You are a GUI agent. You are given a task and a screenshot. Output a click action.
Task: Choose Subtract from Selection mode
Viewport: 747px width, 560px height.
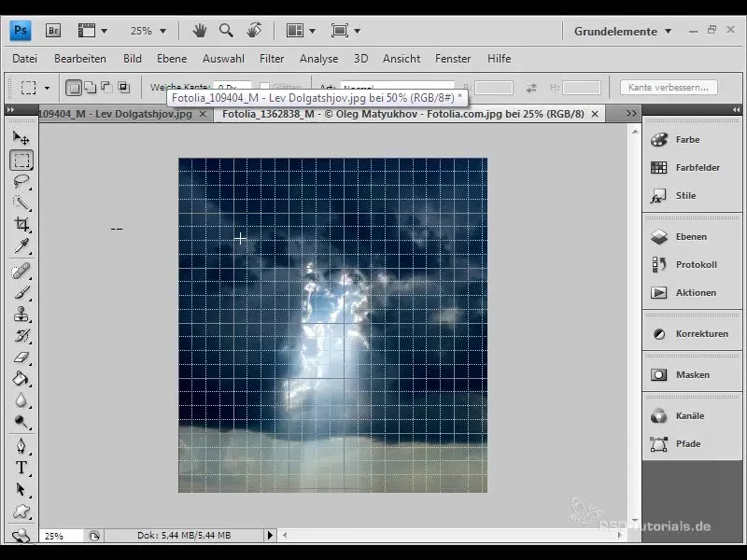coord(106,88)
